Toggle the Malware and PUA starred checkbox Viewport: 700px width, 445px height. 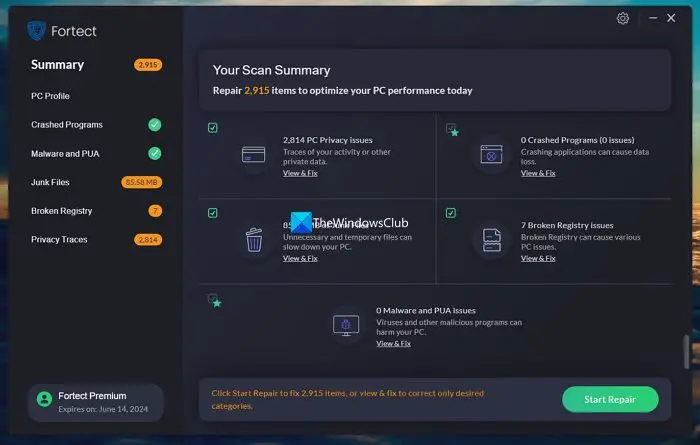pyautogui.click(x=214, y=300)
